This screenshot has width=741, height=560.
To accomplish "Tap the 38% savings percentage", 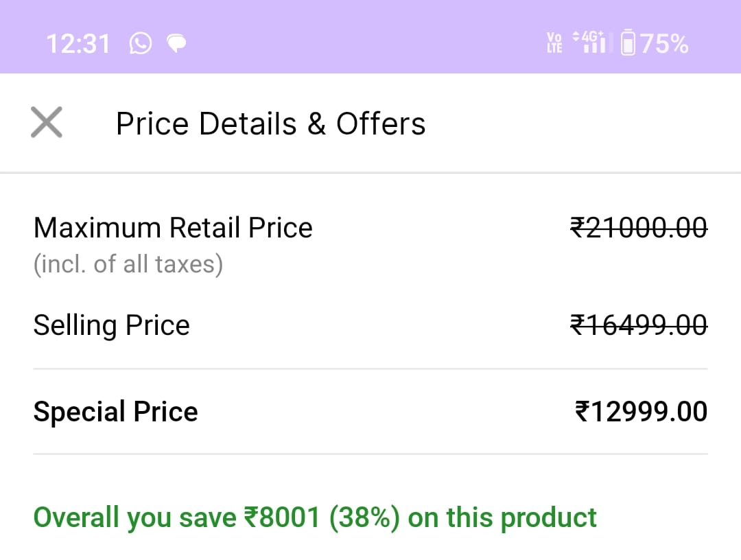I will pos(364,517).
